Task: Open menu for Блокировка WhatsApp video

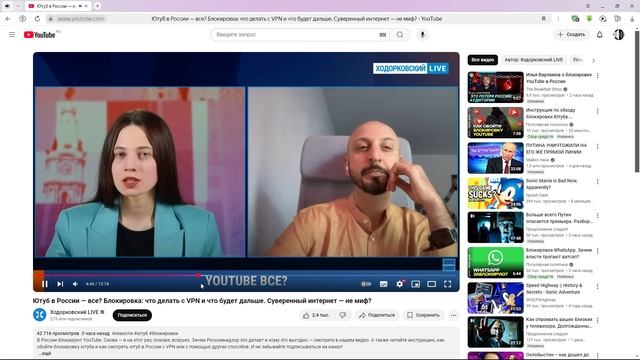Action: pyautogui.click(x=598, y=251)
